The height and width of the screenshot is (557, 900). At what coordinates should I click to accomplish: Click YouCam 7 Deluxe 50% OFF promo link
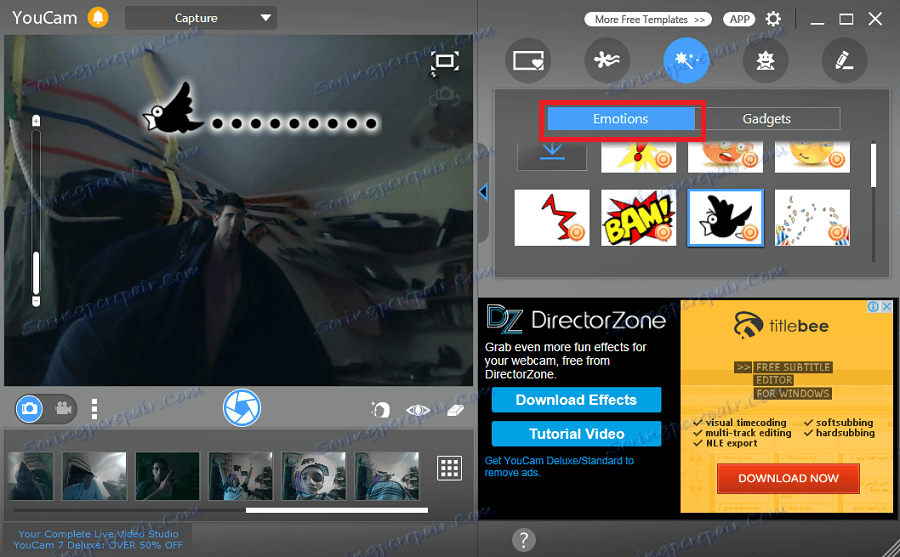point(98,539)
